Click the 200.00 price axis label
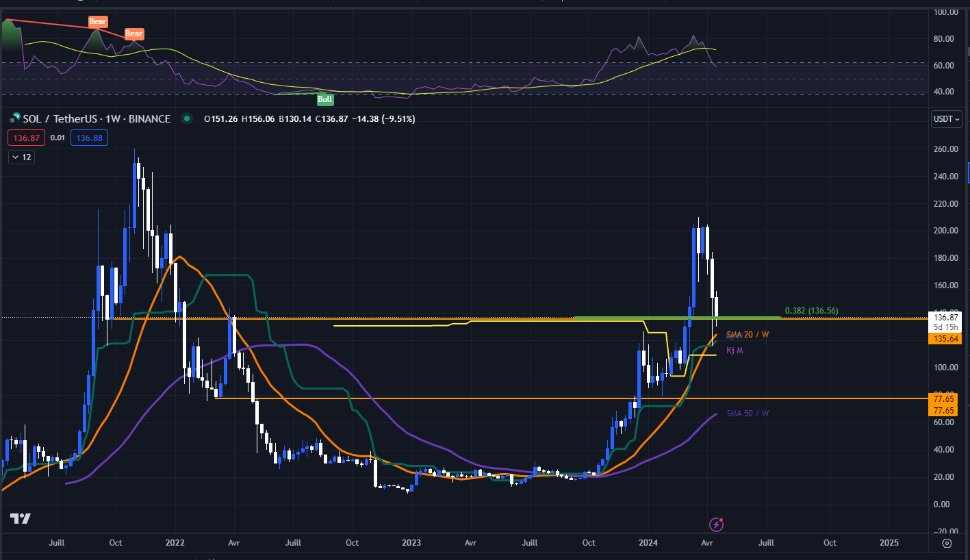 (x=945, y=231)
